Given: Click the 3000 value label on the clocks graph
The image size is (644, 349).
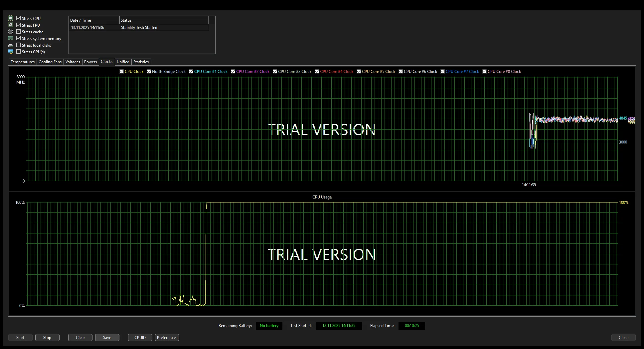Looking at the screenshot, I should click(623, 142).
